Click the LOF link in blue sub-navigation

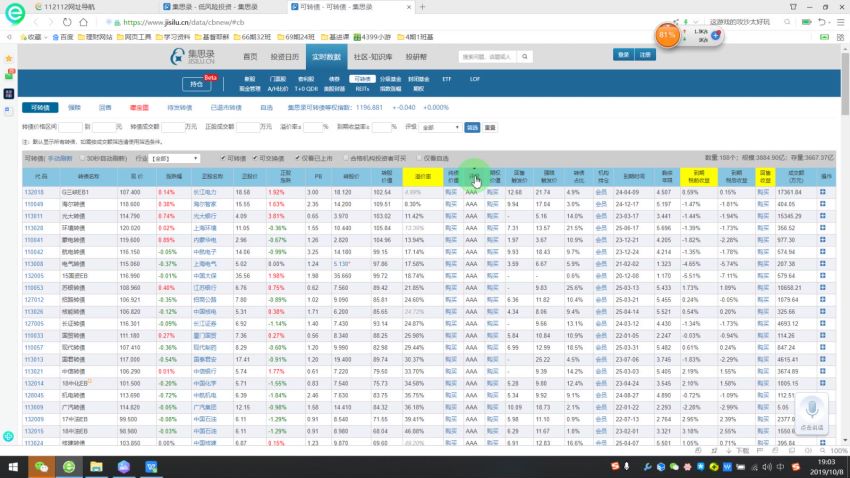[x=474, y=79]
